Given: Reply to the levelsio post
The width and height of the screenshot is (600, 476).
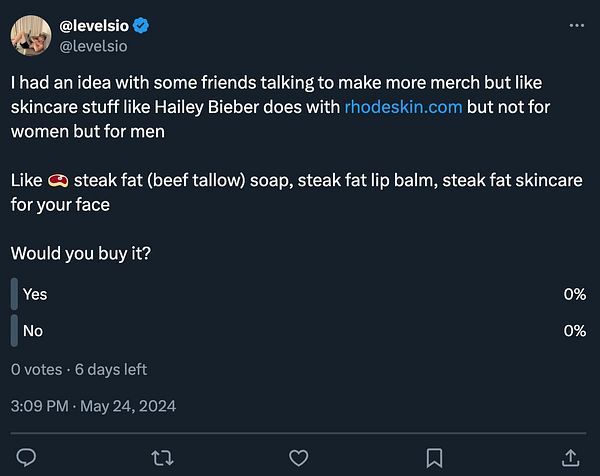Looking at the screenshot, I should point(27,457).
